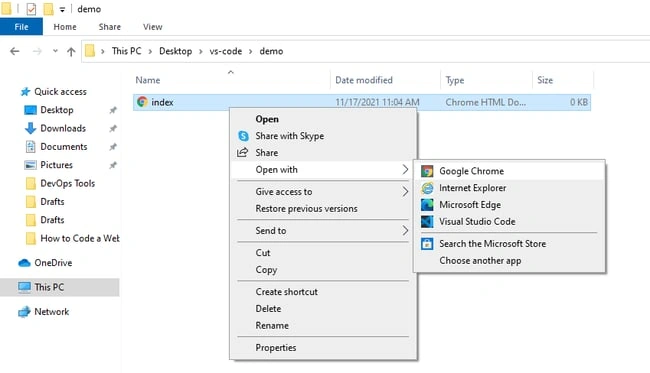Open Properties from the context menu
This screenshot has width=650, height=373.
[323, 348]
